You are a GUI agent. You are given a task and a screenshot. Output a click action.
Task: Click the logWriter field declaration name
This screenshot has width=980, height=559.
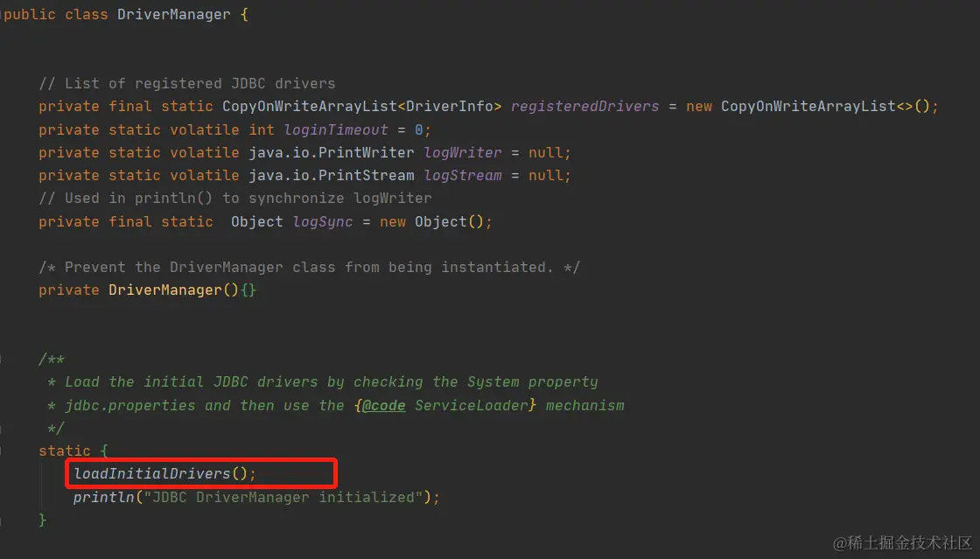coord(463,153)
